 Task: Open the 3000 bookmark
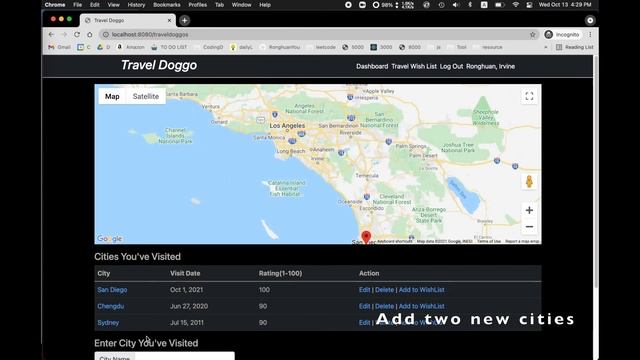[381, 47]
